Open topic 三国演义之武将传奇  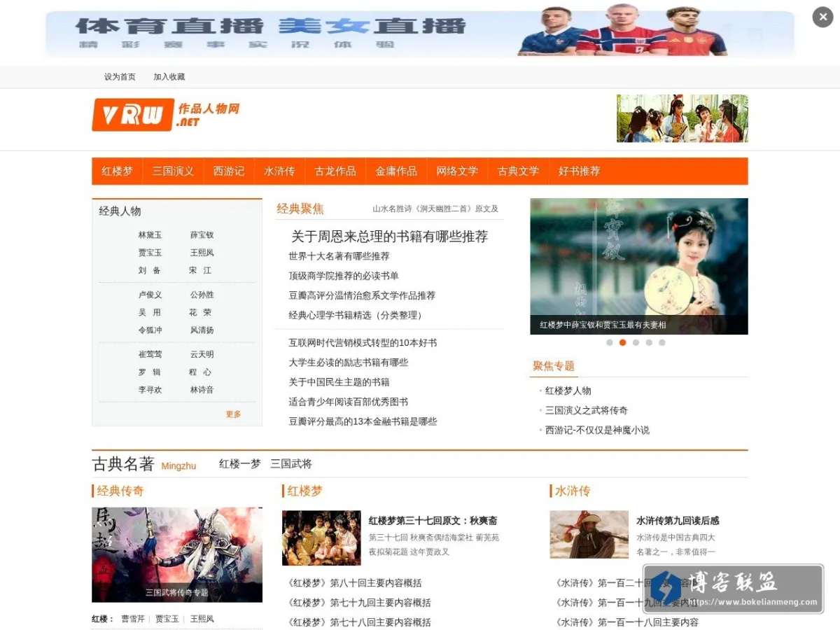(587, 410)
